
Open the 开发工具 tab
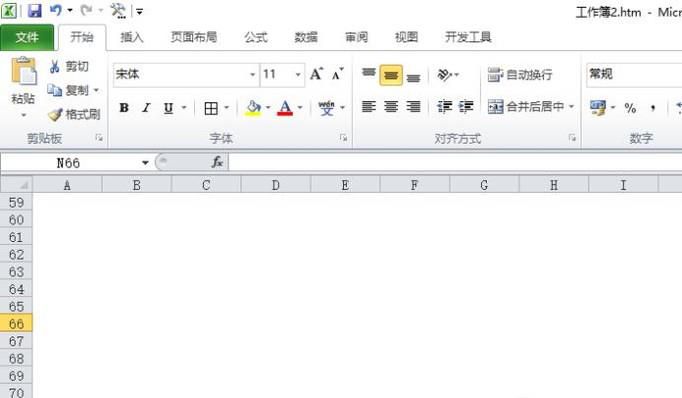click(468, 37)
